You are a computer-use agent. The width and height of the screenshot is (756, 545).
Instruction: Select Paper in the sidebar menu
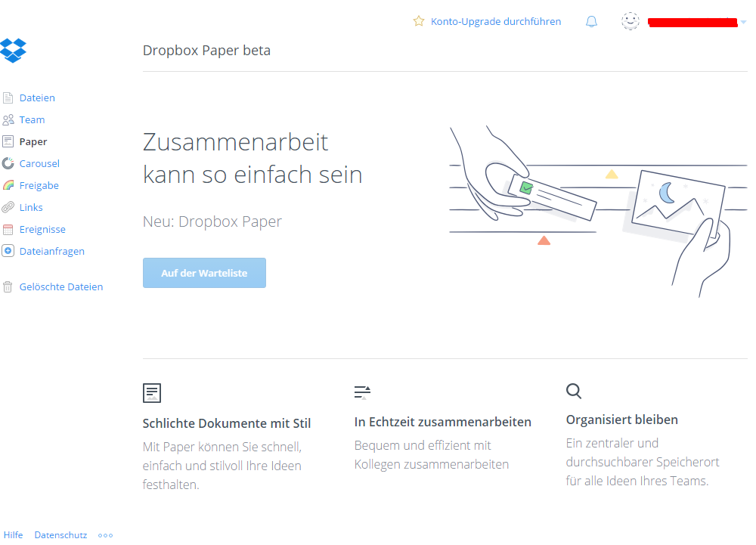pyautogui.click(x=33, y=141)
